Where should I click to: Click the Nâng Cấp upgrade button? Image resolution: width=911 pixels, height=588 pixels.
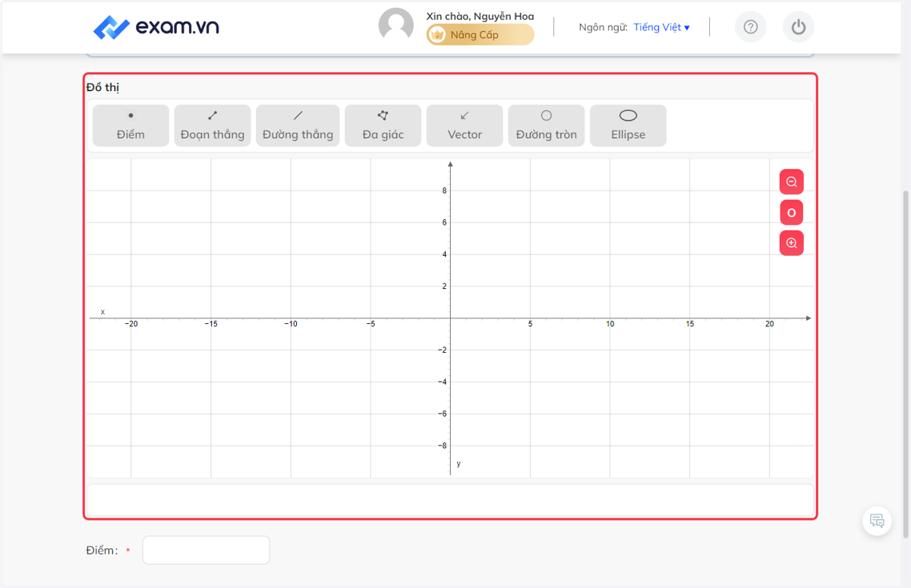click(x=481, y=35)
